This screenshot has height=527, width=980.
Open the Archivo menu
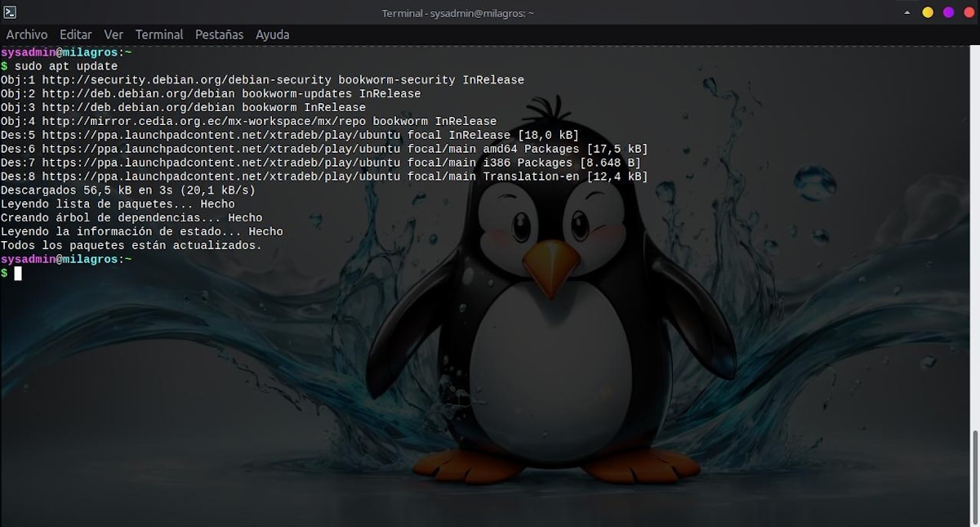[x=27, y=35]
